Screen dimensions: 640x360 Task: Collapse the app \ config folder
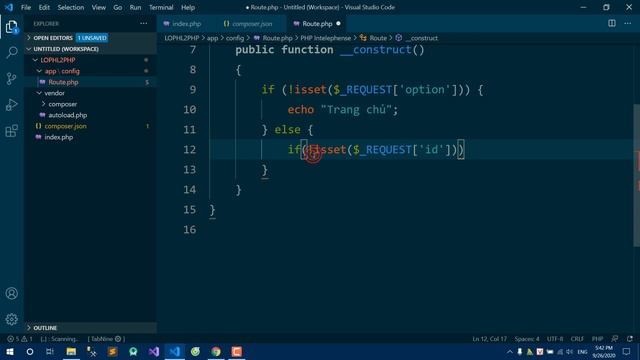coord(62,71)
